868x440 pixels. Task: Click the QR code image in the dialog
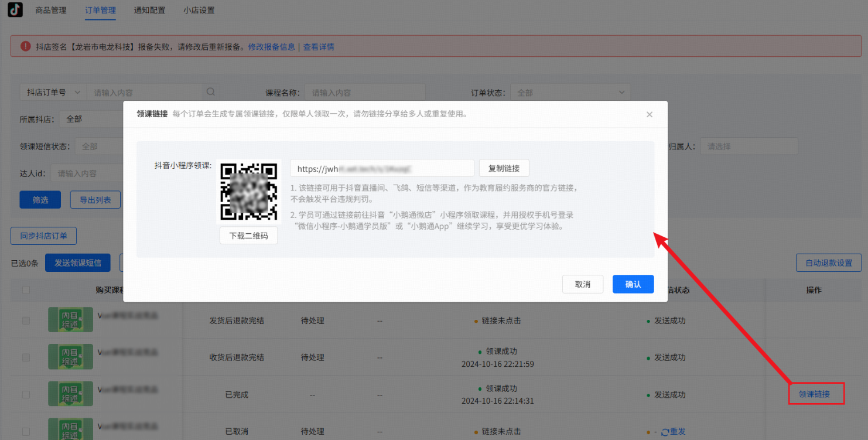tap(248, 192)
